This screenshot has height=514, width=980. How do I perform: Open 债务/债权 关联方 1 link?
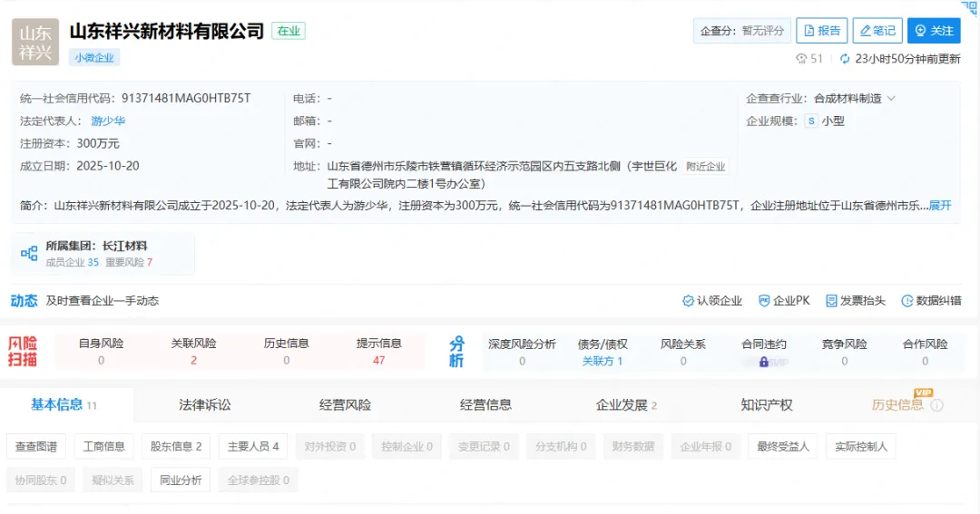(603, 361)
